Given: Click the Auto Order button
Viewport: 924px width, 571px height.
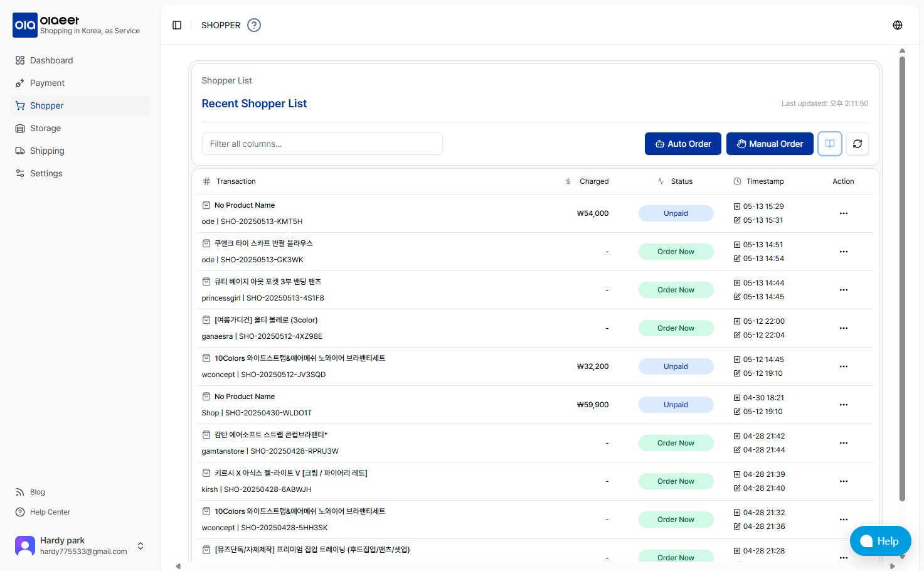Looking at the screenshot, I should [683, 144].
